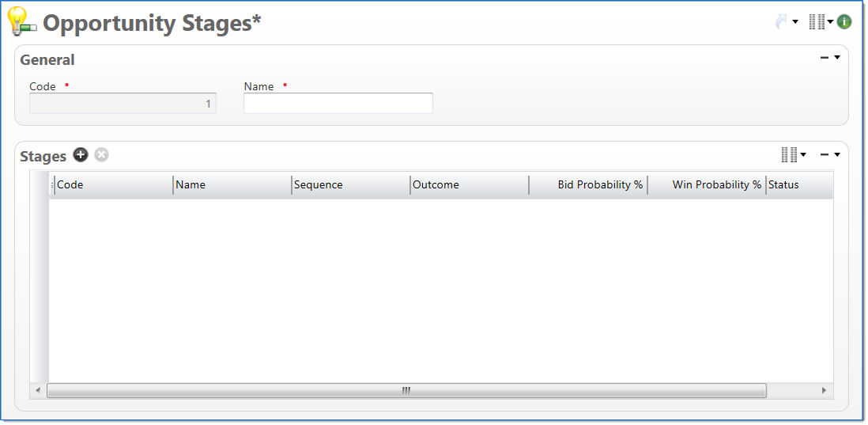Expand dropdown arrow beside the share arrow

tap(795, 22)
